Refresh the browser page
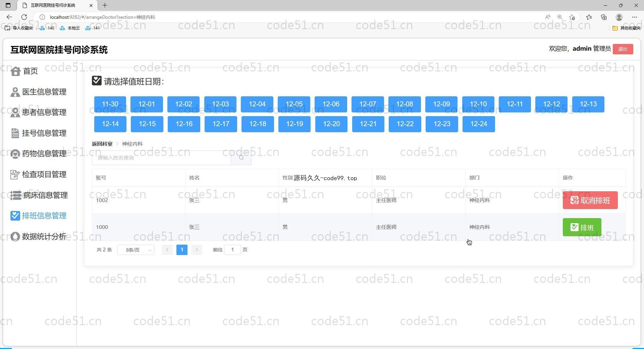The width and height of the screenshot is (644, 349). coord(24,17)
